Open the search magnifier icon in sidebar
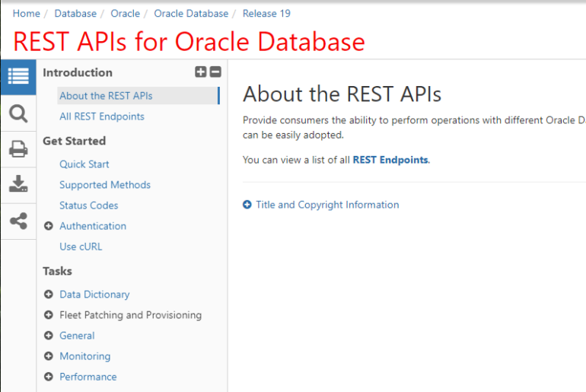The image size is (586, 392). (x=18, y=113)
